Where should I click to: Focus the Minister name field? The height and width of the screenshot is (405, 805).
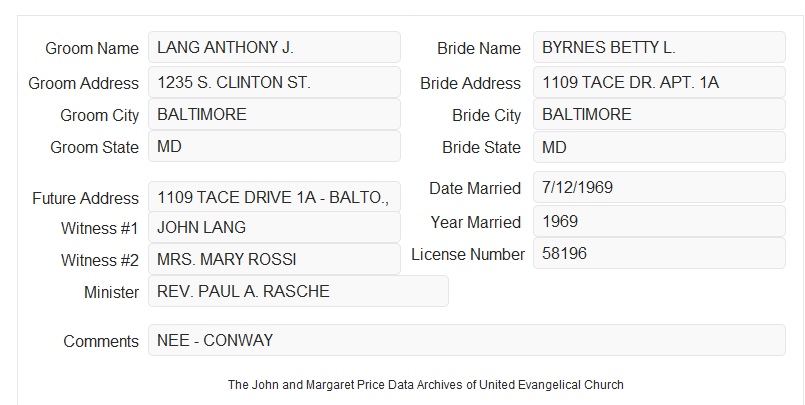(298, 291)
